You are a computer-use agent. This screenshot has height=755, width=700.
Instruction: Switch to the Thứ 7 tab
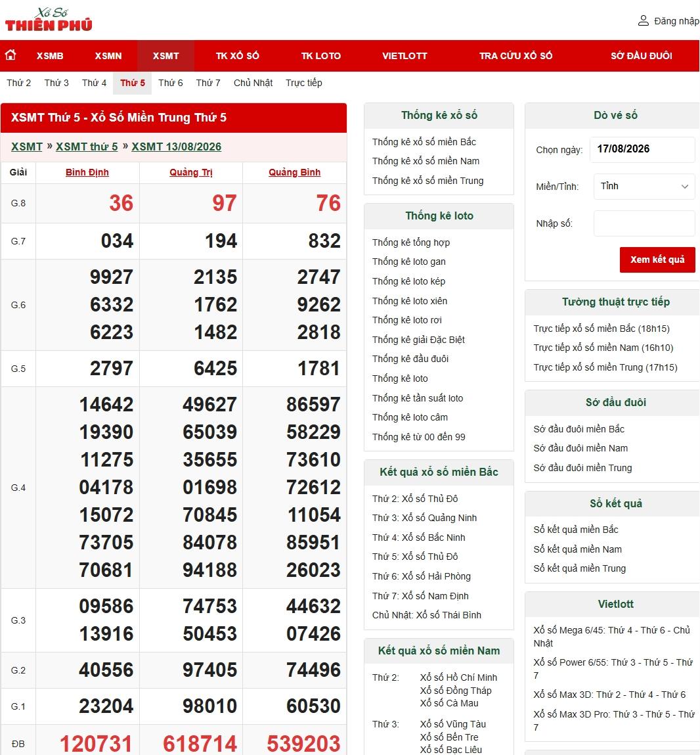208,83
